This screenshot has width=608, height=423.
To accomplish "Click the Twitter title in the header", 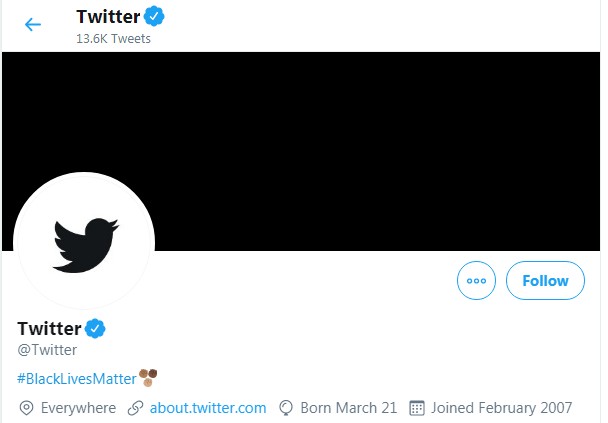I will click(108, 17).
